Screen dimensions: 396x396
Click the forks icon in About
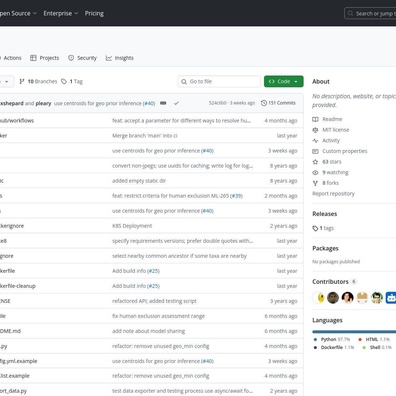(x=315, y=183)
